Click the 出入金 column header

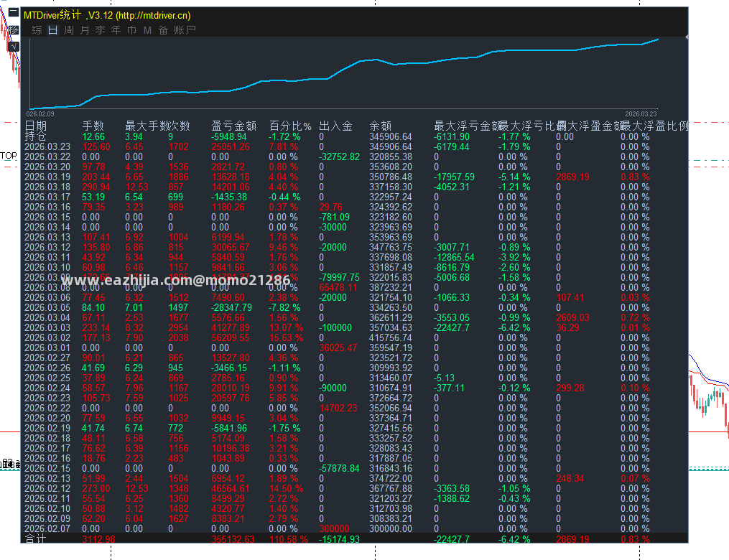point(335,126)
